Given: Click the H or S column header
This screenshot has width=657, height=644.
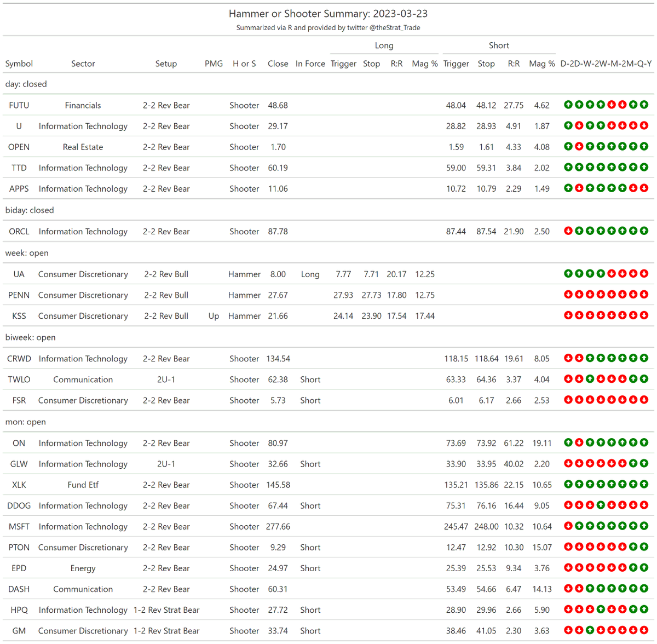Looking at the screenshot, I should [244, 64].
